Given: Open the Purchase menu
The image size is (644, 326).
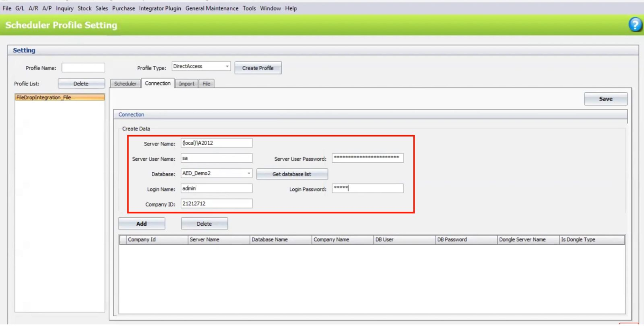Looking at the screenshot, I should point(124,9).
